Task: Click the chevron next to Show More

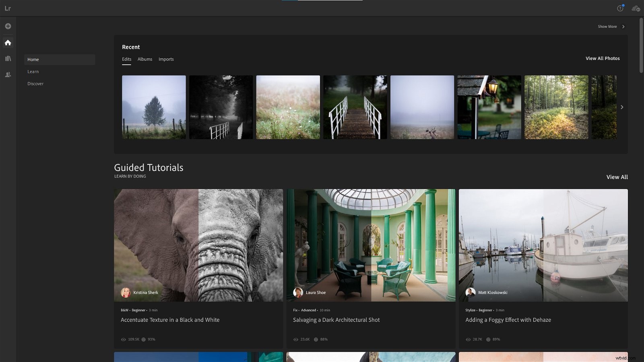Action: click(623, 26)
